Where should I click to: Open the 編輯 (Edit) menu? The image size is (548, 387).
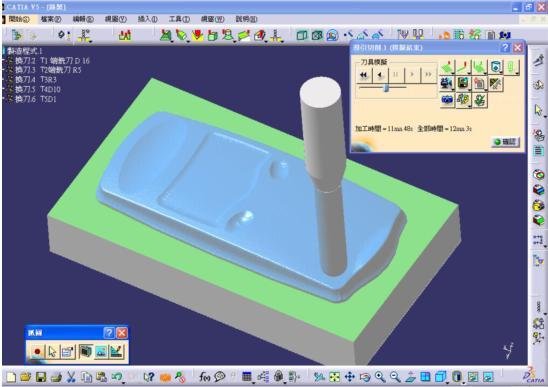pyautogui.click(x=83, y=19)
